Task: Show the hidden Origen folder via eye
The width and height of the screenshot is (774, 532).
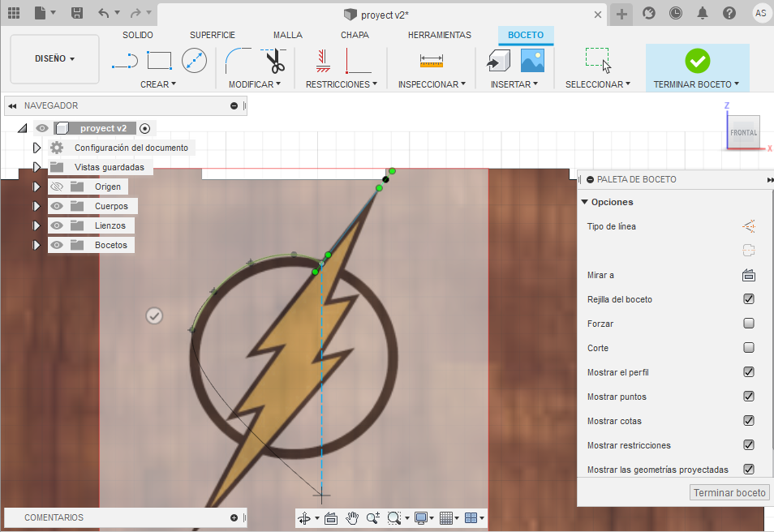Action: tap(58, 187)
